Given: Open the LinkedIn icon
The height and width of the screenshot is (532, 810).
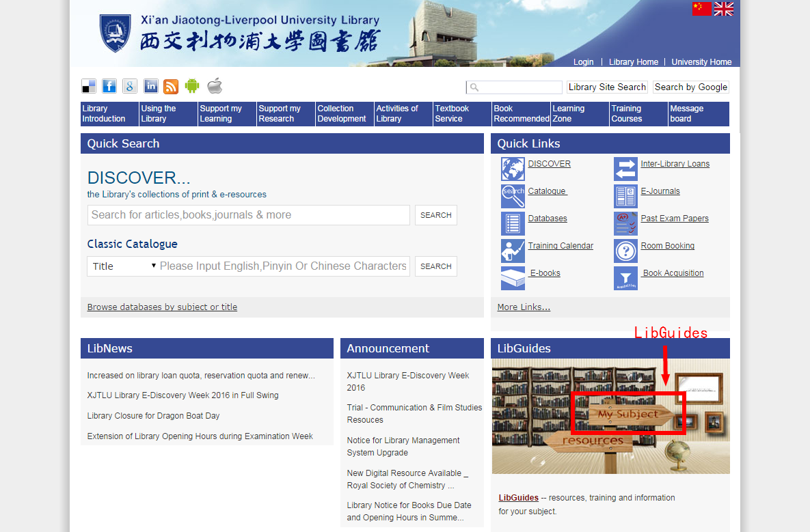Looking at the screenshot, I should coord(150,86).
